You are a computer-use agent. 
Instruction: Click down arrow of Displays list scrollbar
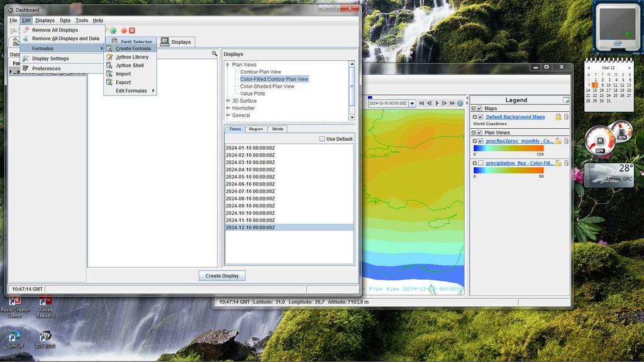point(352,118)
